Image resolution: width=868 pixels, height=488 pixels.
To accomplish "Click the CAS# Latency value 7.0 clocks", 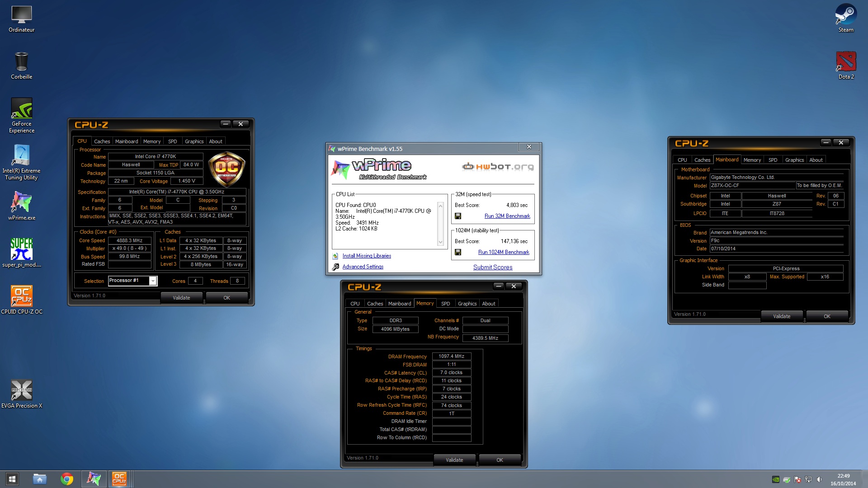I will [452, 372].
